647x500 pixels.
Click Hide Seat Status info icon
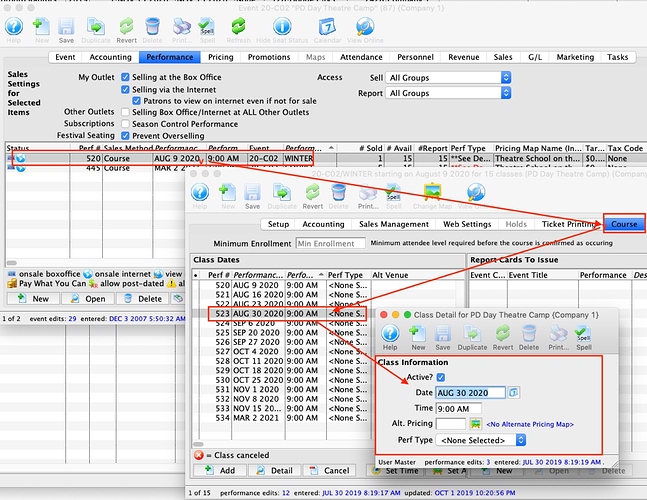pos(282,27)
